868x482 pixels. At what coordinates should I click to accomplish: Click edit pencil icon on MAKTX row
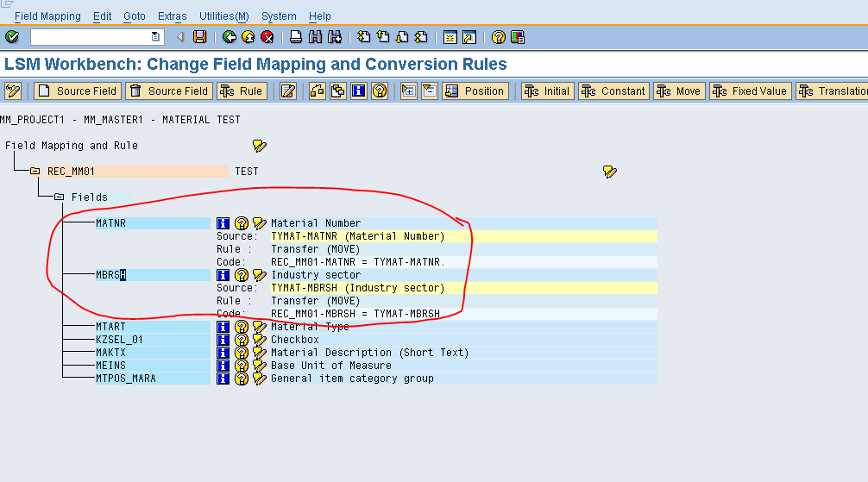click(259, 353)
